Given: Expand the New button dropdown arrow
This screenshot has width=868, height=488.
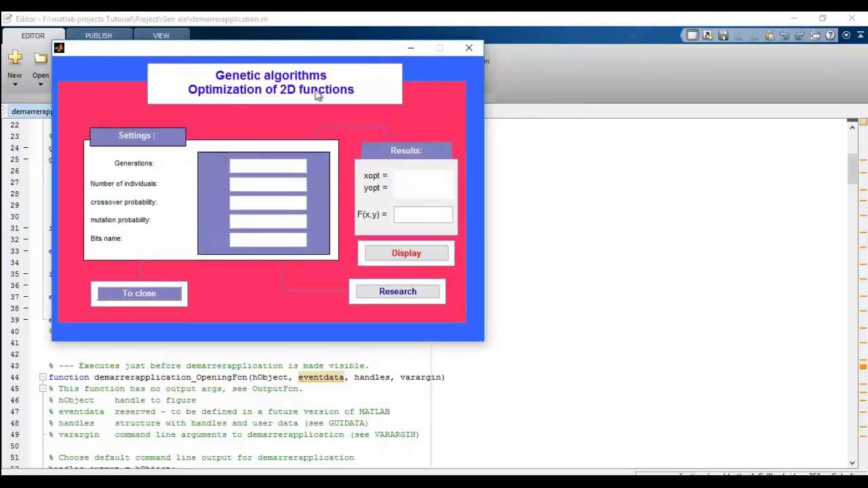Looking at the screenshot, I should click(14, 85).
